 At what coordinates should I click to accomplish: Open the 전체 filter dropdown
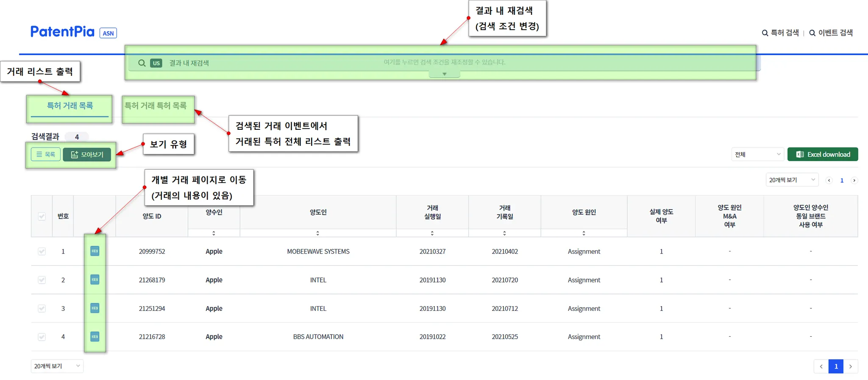pyautogui.click(x=757, y=154)
